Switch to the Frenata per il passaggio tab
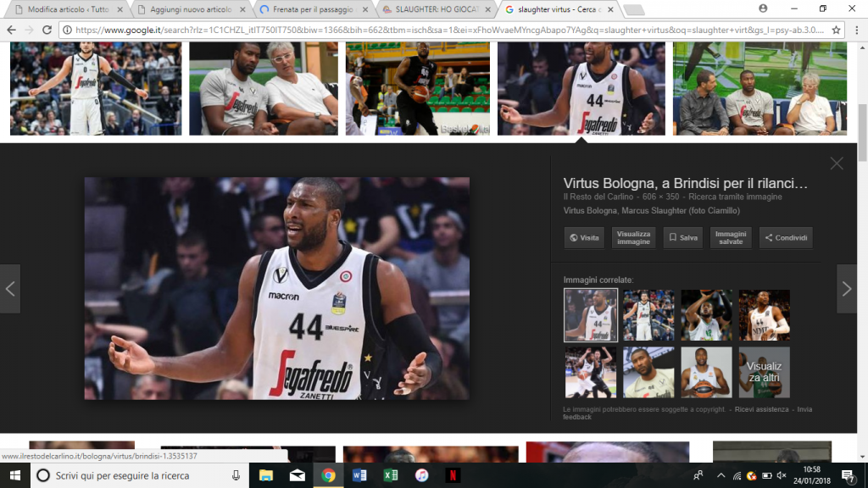The width and height of the screenshot is (868, 488). coord(313,9)
